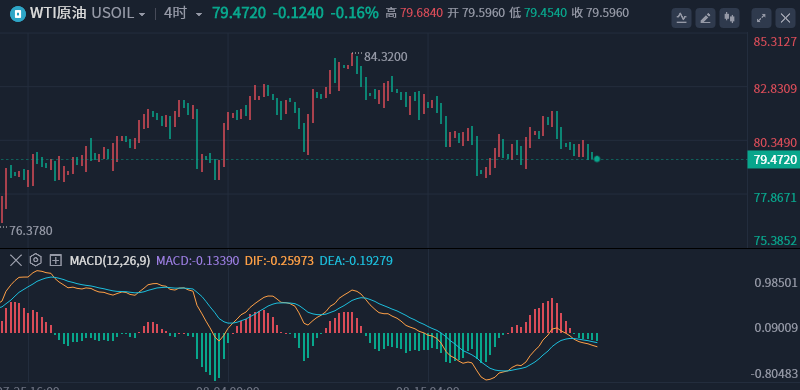Click the 85.3127 price axis label
This screenshot has width=800, height=390.
776,42
